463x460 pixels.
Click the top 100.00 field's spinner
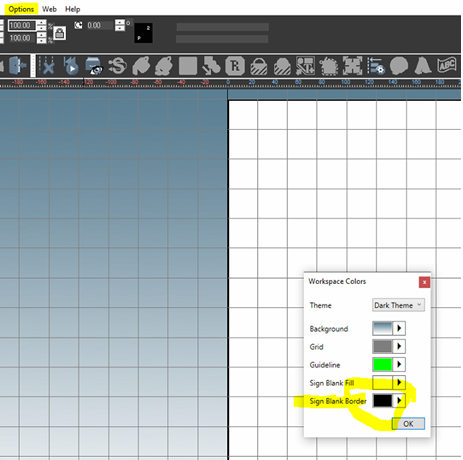pyautogui.click(x=41, y=25)
